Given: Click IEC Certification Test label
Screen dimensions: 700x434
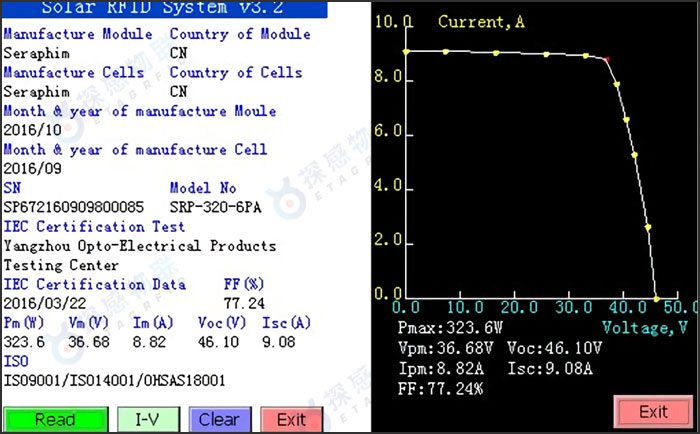Looking at the screenshot, I should coord(94,227).
